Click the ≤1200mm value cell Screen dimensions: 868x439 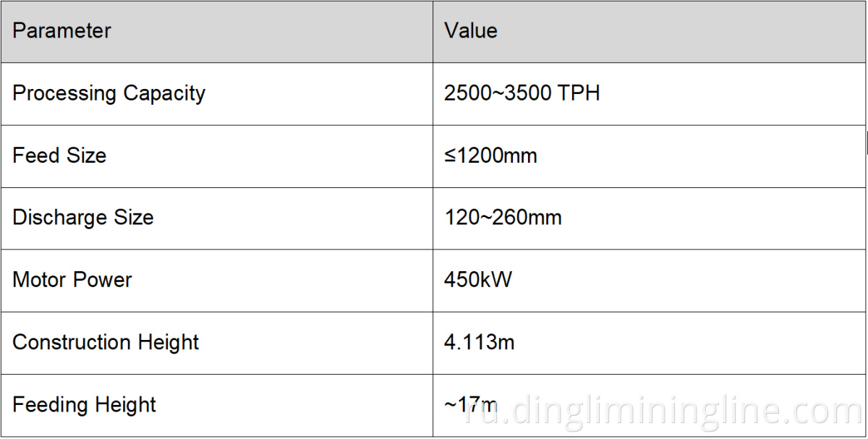[490, 155]
